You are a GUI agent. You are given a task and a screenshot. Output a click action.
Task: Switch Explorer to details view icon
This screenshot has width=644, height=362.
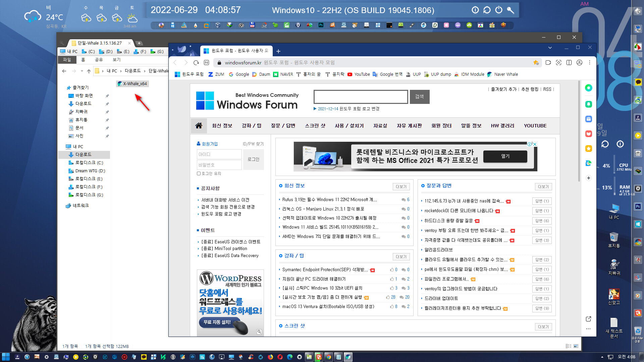coord(568,346)
